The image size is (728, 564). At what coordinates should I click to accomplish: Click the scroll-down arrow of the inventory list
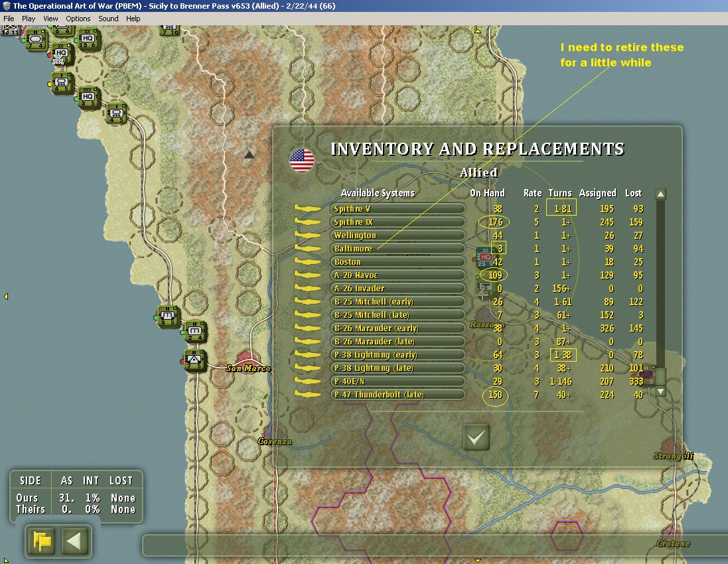tap(661, 391)
